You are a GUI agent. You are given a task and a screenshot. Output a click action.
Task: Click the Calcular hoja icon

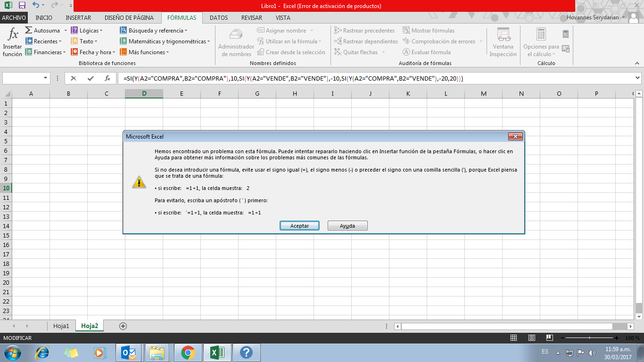click(566, 49)
